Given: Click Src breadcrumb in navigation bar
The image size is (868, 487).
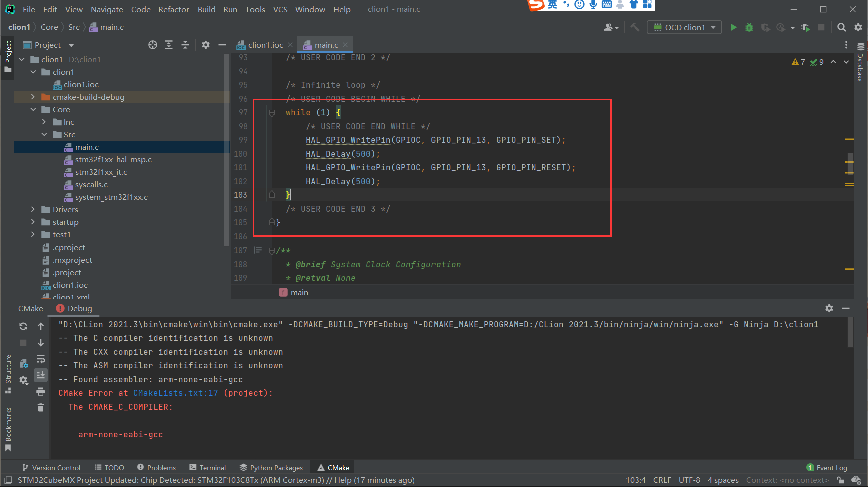Looking at the screenshot, I should point(74,27).
